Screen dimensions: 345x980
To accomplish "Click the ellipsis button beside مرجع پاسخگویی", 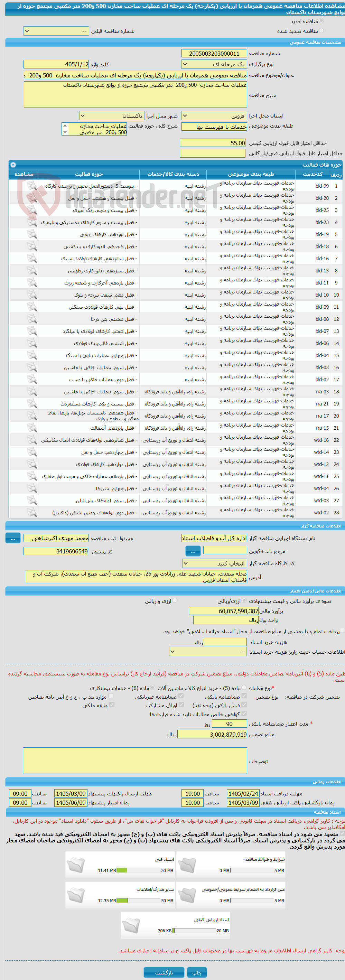I will (x=193, y=551).
